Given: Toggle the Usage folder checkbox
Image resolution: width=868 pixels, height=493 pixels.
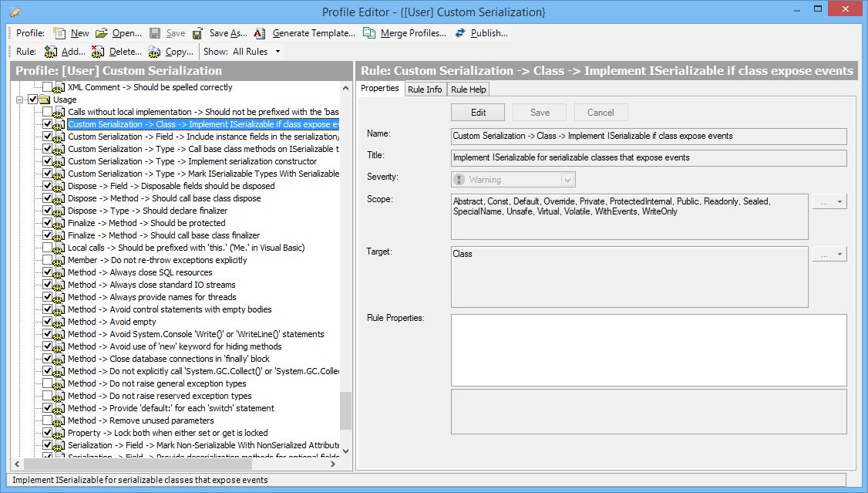Looking at the screenshot, I should [32, 100].
